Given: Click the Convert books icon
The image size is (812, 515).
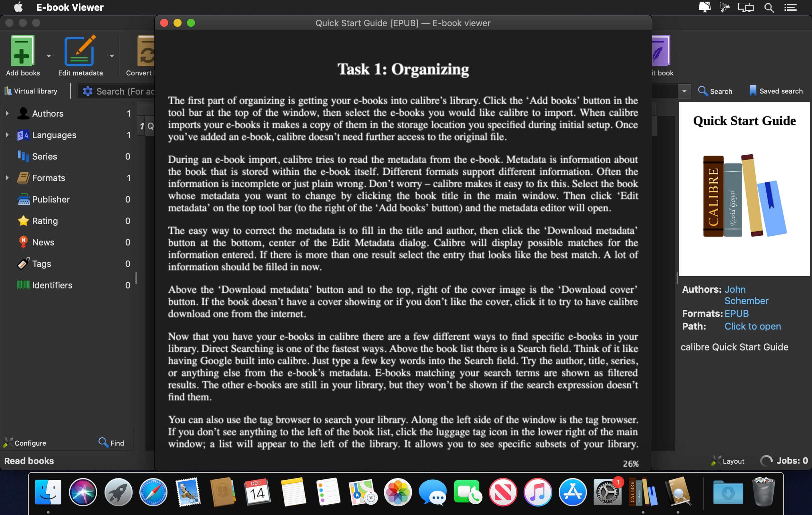Looking at the screenshot, I should click(x=146, y=51).
